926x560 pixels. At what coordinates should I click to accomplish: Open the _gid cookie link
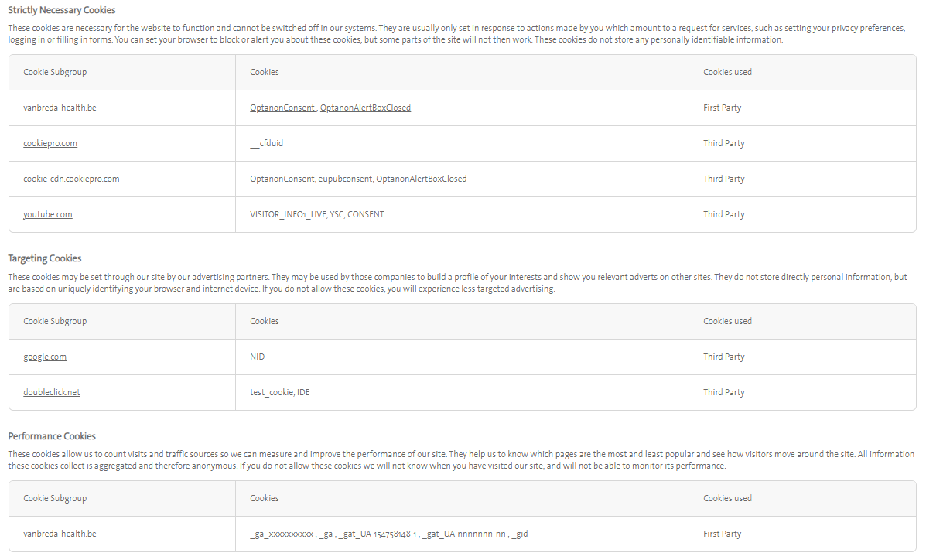(520, 534)
